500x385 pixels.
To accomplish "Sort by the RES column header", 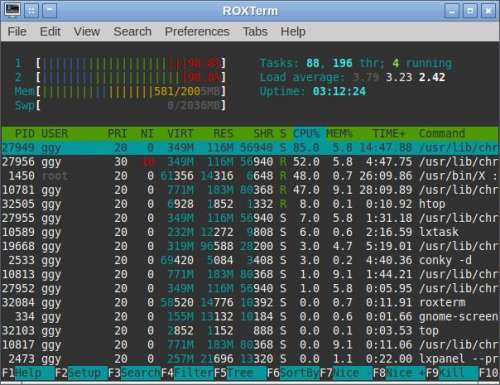I will tap(223, 134).
